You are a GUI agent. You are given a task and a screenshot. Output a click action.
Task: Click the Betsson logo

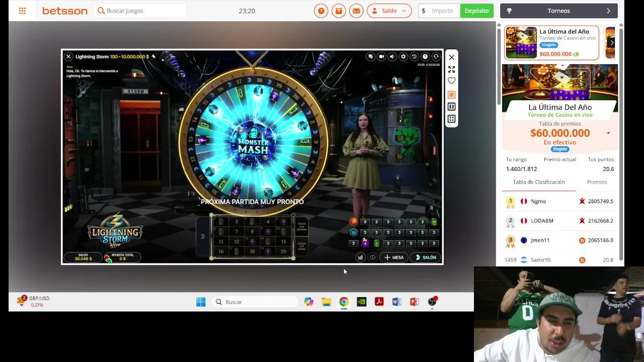pos(64,11)
